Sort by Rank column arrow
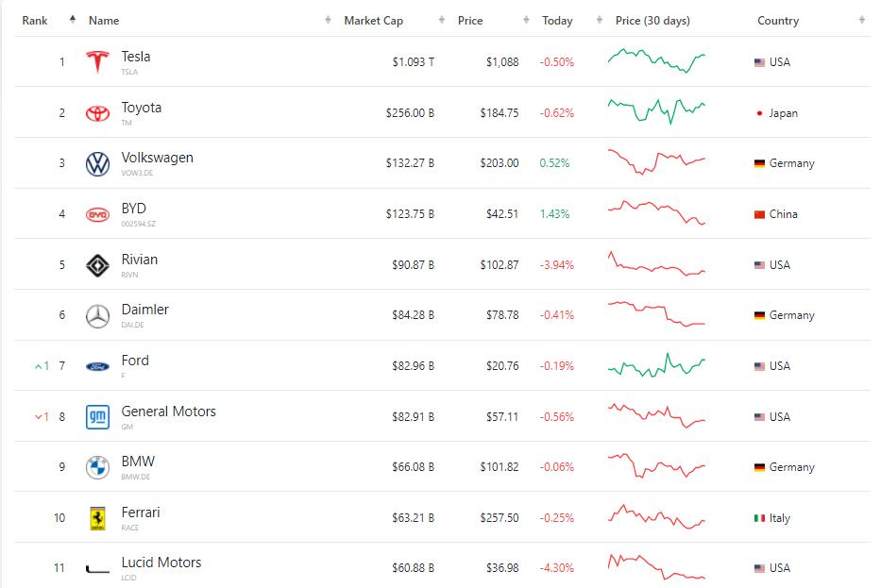The width and height of the screenshot is (881, 588). tap(73, 20)
